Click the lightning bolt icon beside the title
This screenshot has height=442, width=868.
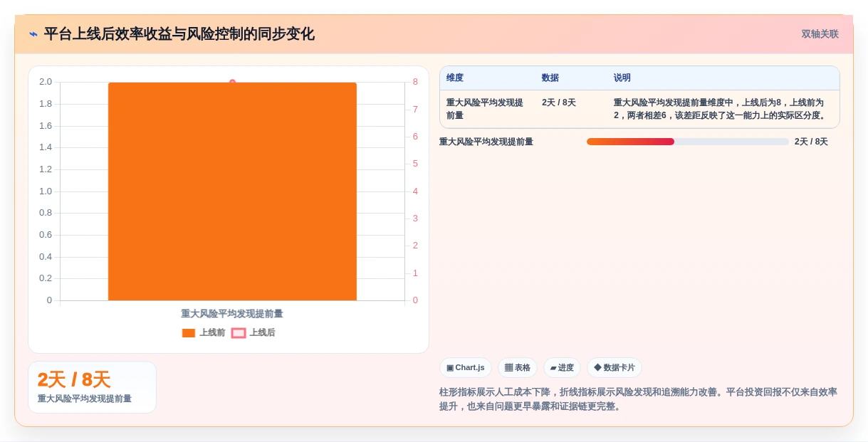33,34
